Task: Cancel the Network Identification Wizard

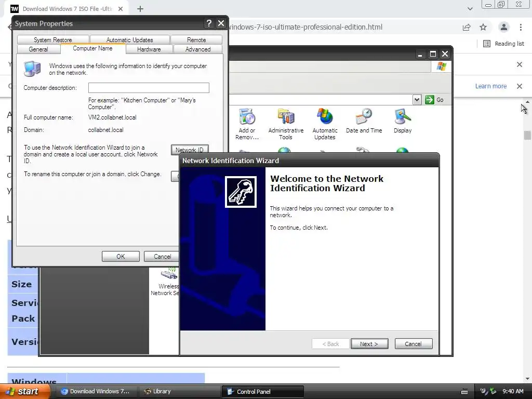Action: pos(413,344)
